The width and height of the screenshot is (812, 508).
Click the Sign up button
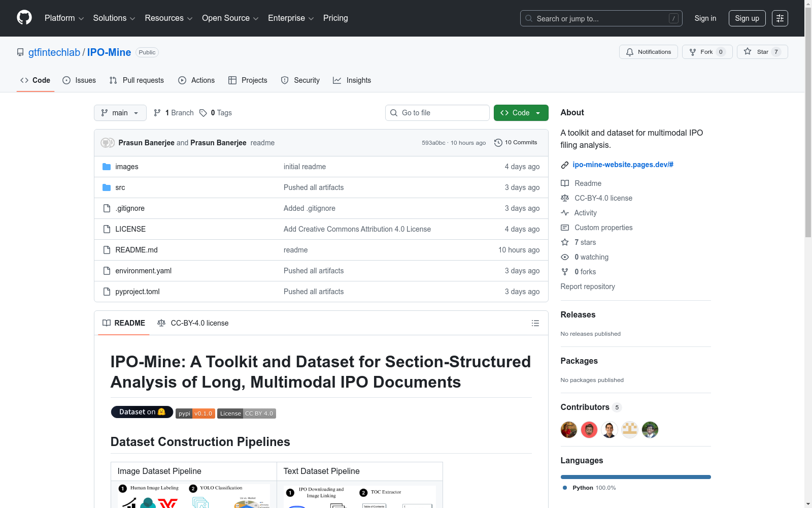click(x=747, y=18)
